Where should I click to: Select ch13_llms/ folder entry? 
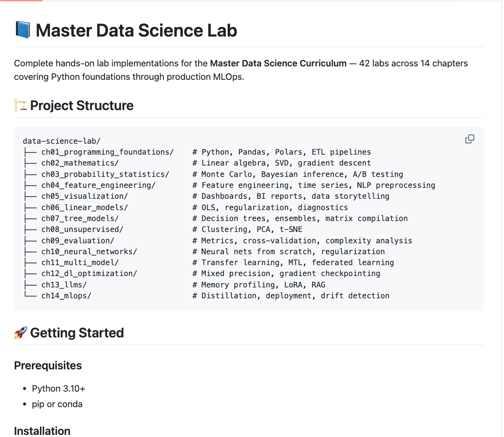click(64, 285)
